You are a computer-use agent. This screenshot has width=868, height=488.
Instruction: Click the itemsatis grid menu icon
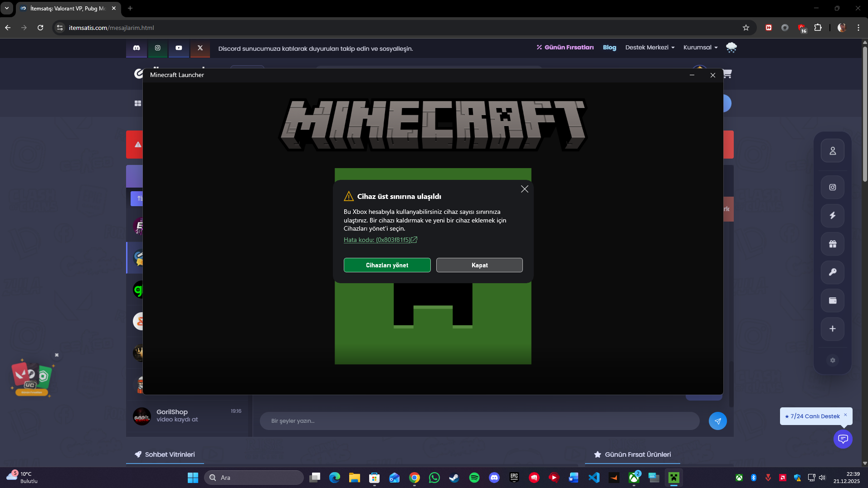pyautogui.click(x=138, y=103)
